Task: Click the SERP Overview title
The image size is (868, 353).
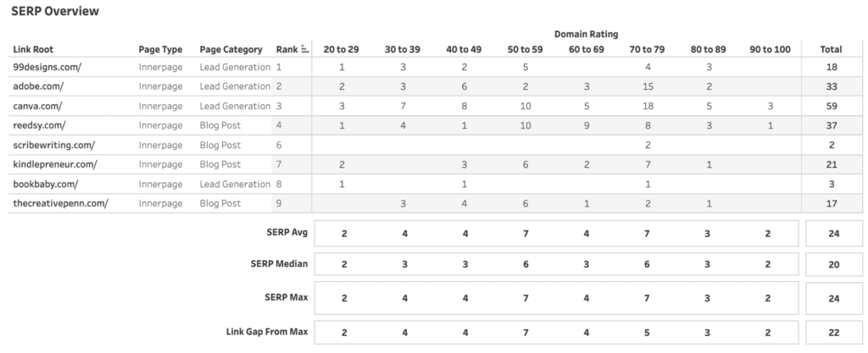Action: click(x=55, y=11)
